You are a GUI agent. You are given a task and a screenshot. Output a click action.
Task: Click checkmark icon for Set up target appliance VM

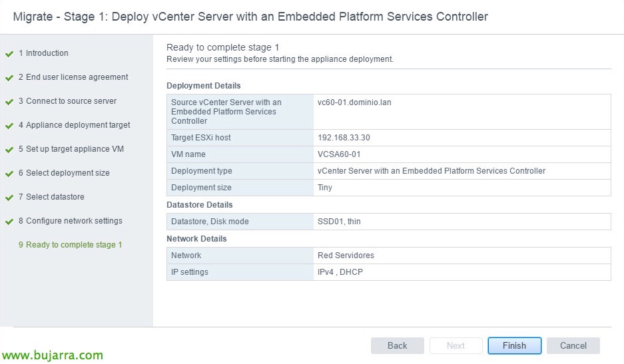click(x=9, y=150)
